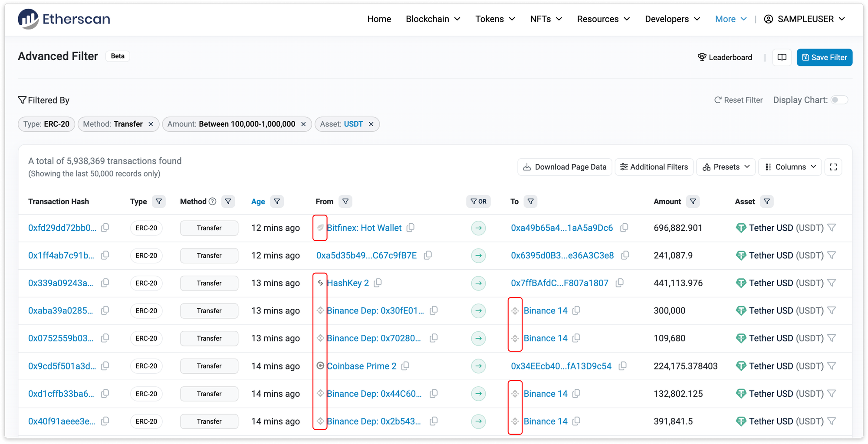Copy the Bitfinex: Hot Wallet address
The height and width of the screenshot is (444, 868).
(411, 228)
